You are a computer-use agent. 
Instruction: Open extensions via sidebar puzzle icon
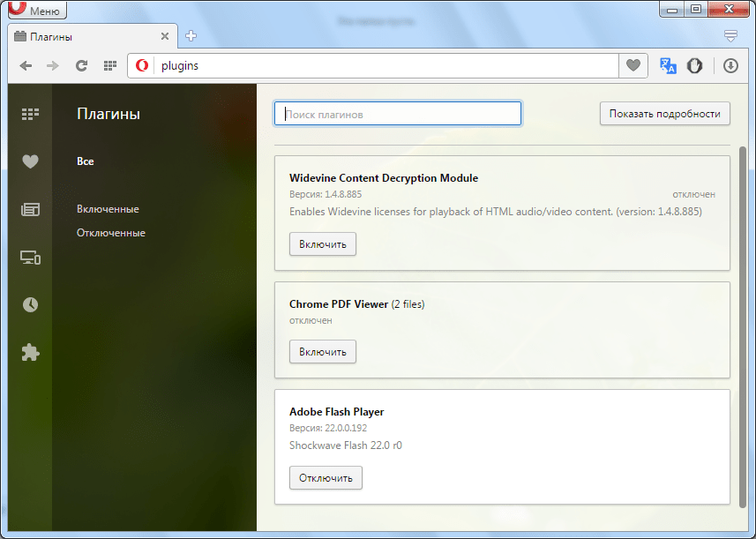pyautogui.click(x=31, y=352)
